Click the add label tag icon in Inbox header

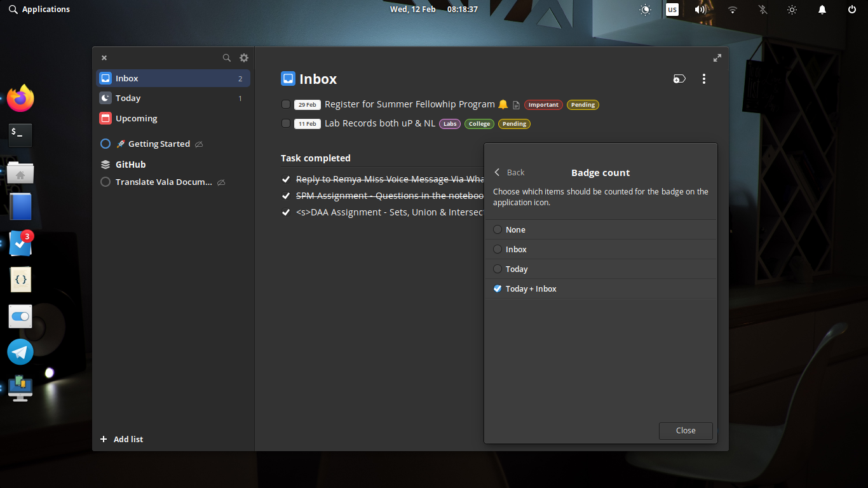point(679,79)
